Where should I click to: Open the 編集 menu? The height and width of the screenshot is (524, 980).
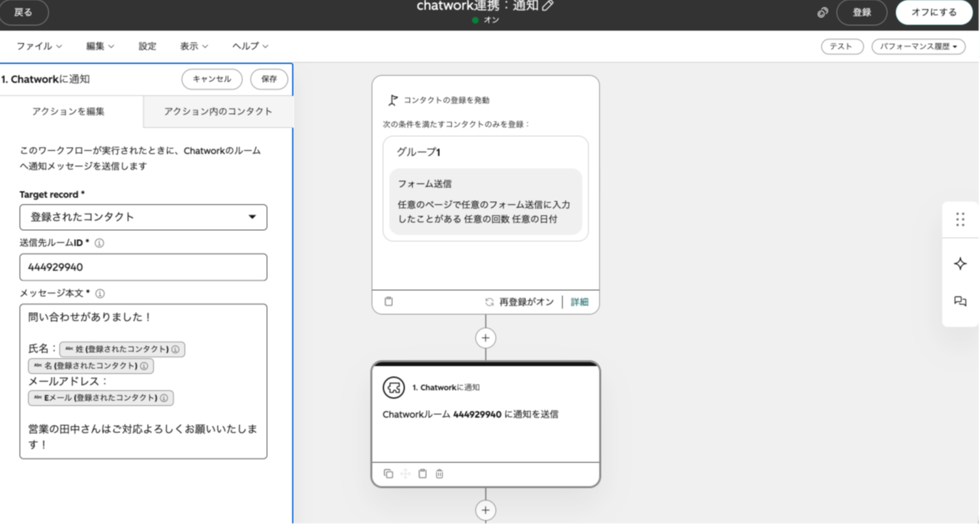100,46
